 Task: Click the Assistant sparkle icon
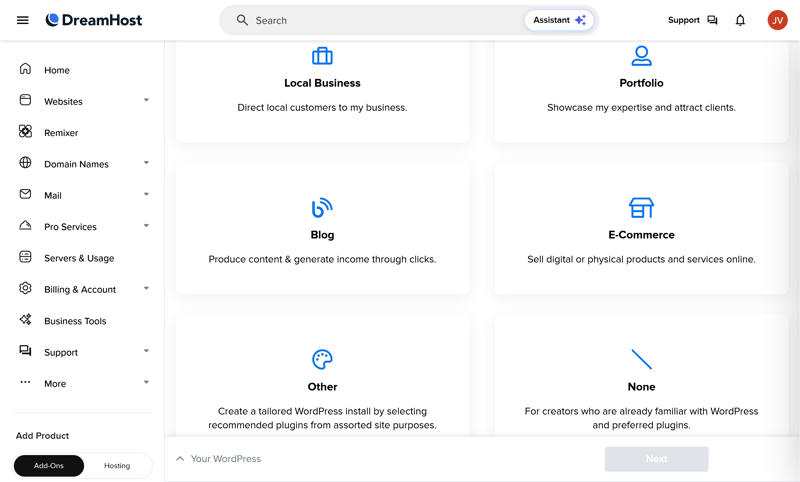581,20
